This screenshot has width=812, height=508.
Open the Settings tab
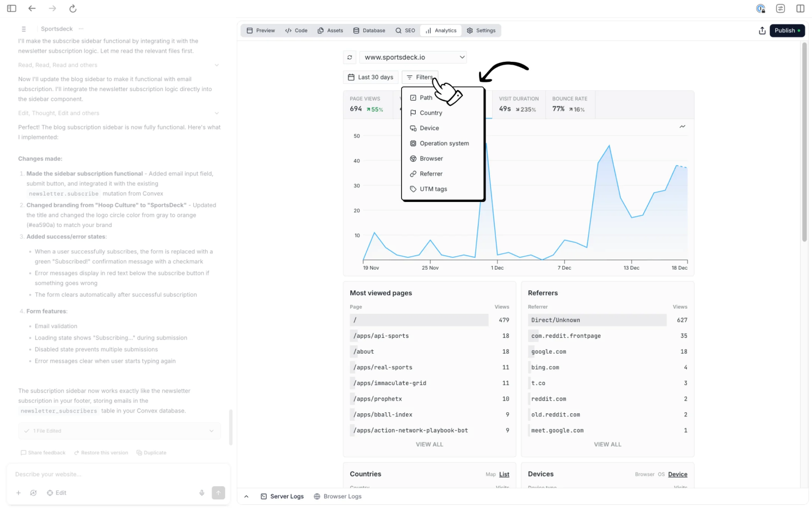(481, 30)
